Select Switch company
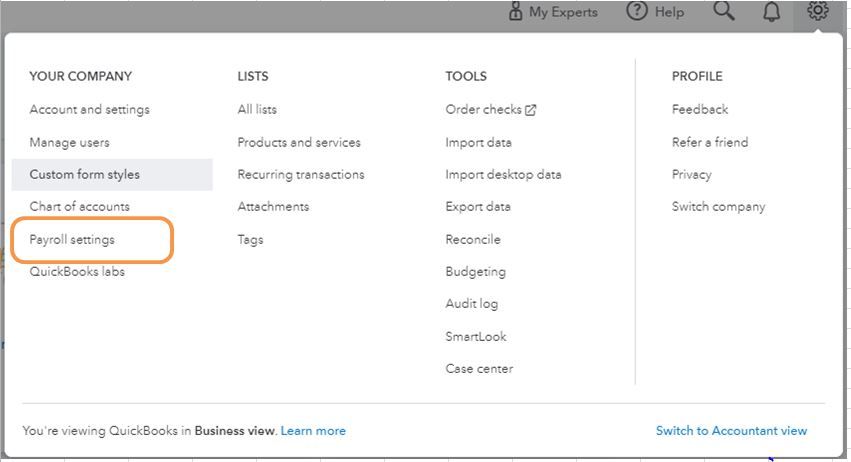 pos(719,207)
